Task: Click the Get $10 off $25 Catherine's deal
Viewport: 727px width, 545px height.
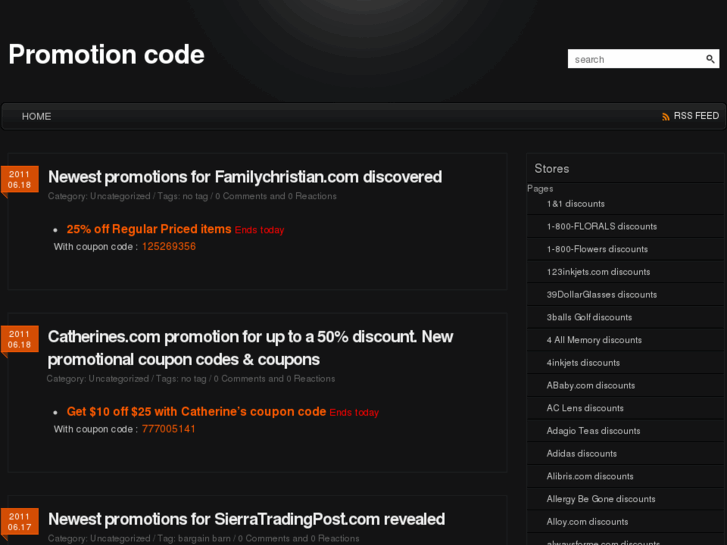Action: [196, 411]
